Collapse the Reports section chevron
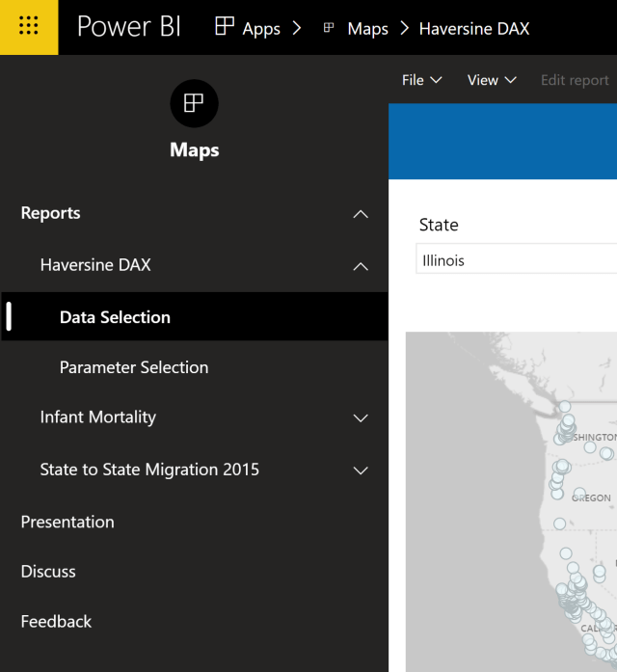The width and height of the screenshot is (617, 672). [361, 214]
